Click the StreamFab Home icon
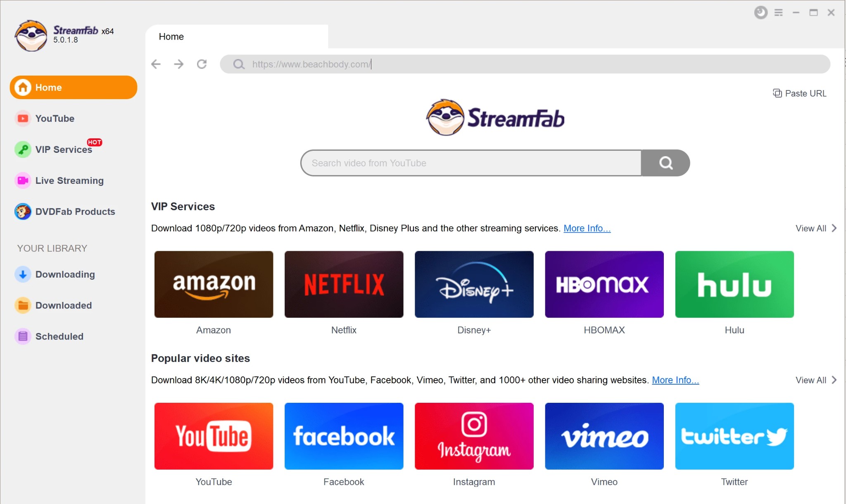 [22, 87]
